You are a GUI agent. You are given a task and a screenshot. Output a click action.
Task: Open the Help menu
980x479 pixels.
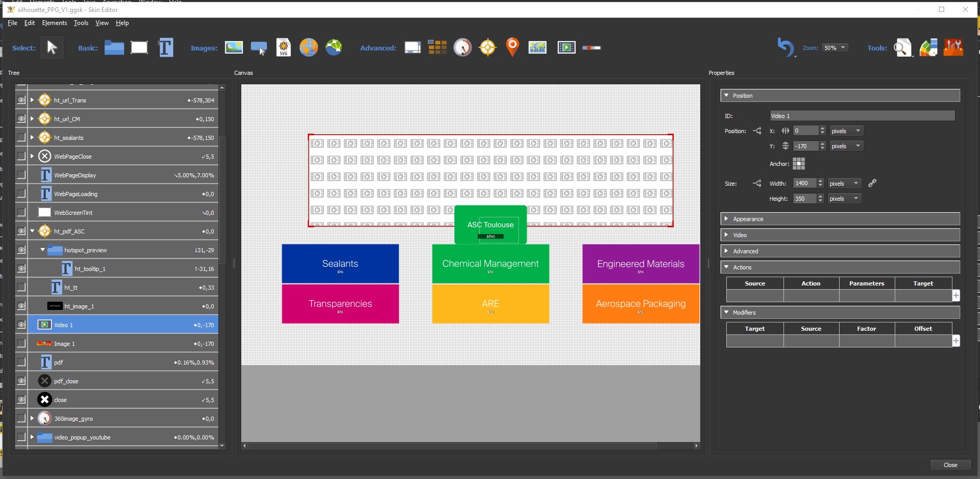click(x=122, y=23)
